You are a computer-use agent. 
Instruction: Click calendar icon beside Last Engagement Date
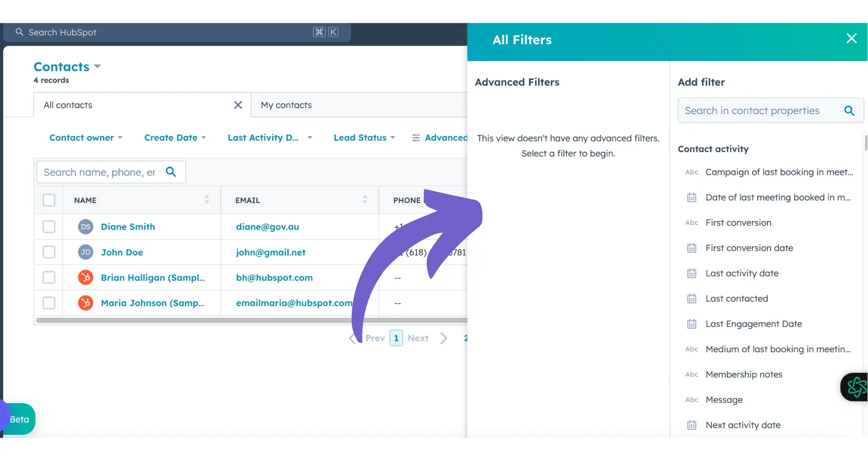(x=692, y=324)
